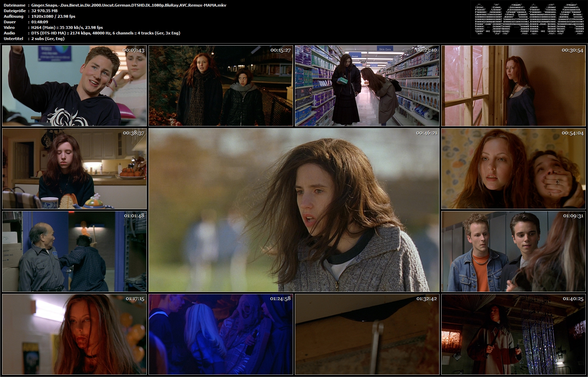Image resolution: width=588 pixels, height=377 pixels.
Task: Click the resolution value 1920x1080 / 23.98 fps
Action: [53, 16]
